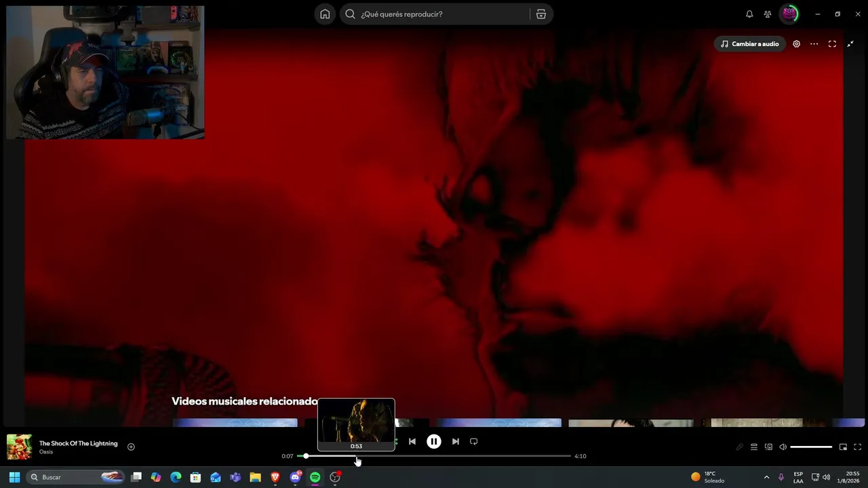868x488 pixels.
Task: Pause the current playback
Action: coord(434,441)
